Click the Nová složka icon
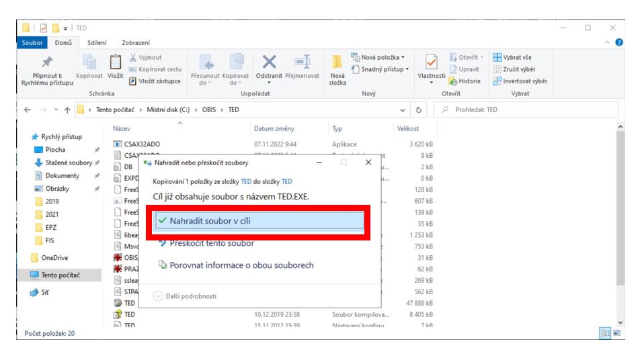Image resolution: width=644 pixels, height=360 pixels. 337,64
